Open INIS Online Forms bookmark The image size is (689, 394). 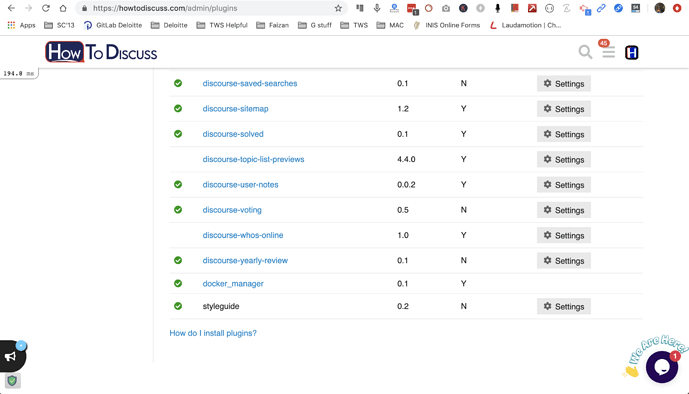click(x=446, y=25)
